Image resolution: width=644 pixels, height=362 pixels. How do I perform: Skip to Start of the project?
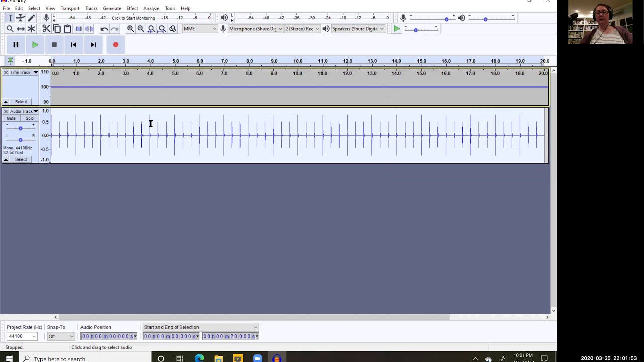(x=73, y=45)
